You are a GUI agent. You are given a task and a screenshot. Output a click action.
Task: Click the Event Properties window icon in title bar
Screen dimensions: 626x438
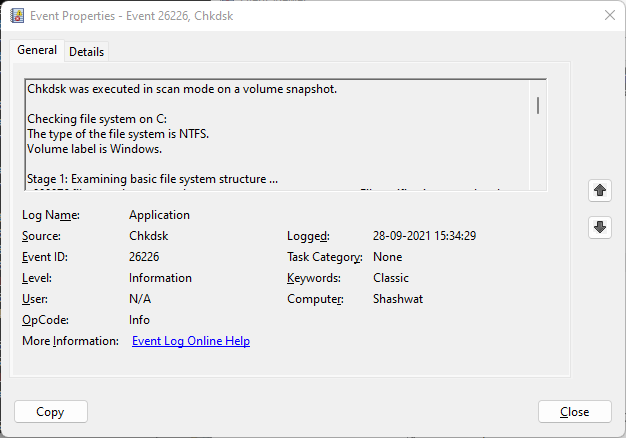tap(16, 15)
